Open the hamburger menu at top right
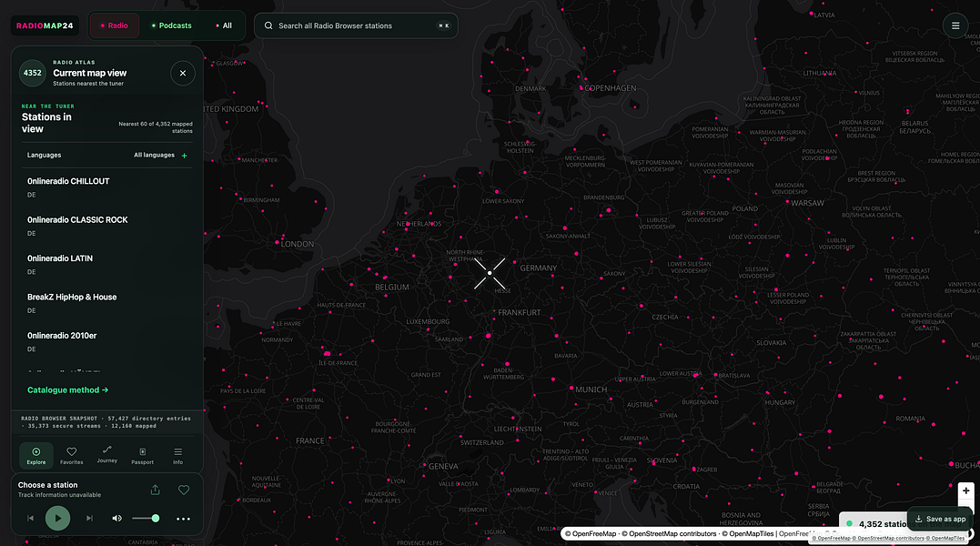 (955, 25)
